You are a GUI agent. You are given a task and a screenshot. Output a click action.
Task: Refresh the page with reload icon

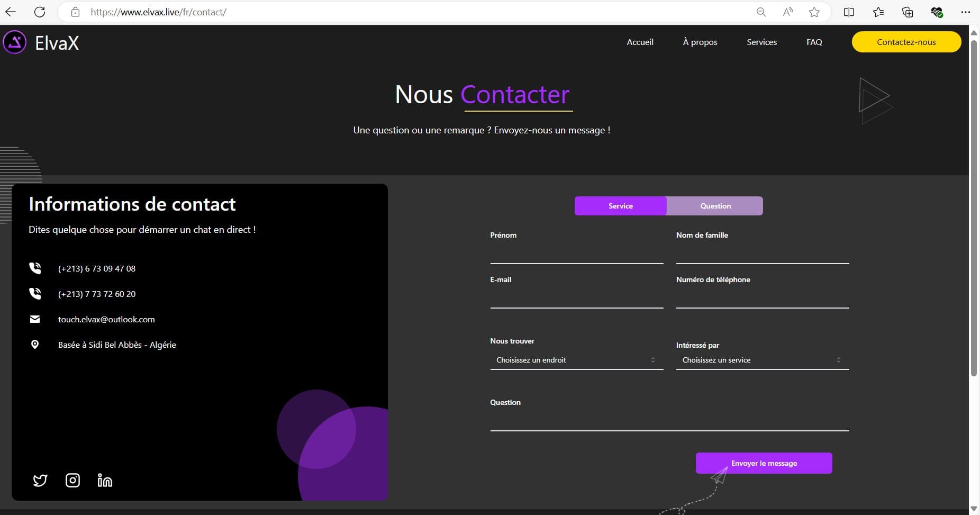click(40, 12)
